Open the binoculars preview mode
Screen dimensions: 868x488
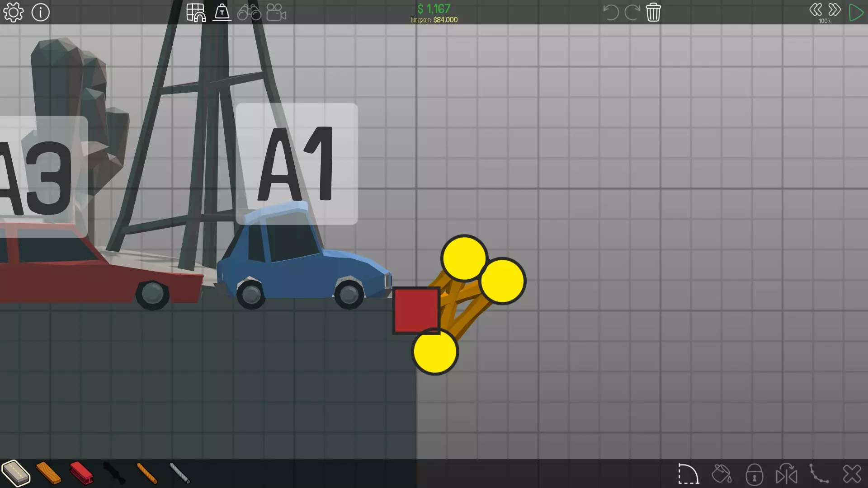click(x=249, y=13)
